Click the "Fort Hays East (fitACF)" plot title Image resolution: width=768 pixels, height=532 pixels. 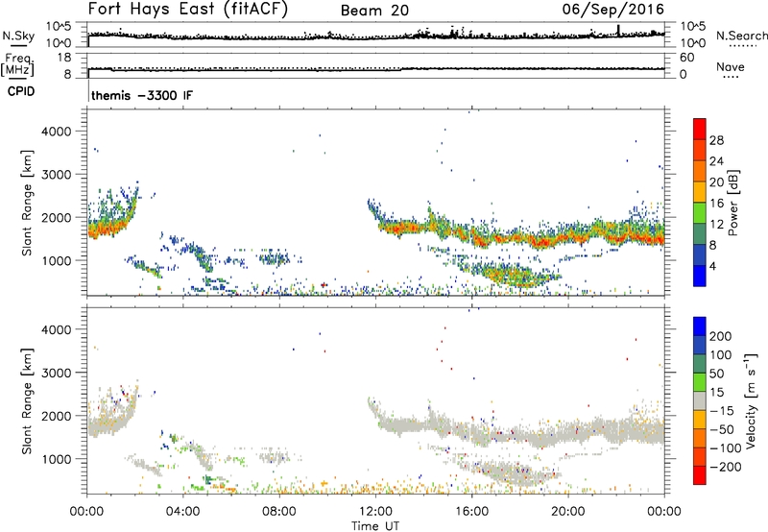tap(188, 10)
